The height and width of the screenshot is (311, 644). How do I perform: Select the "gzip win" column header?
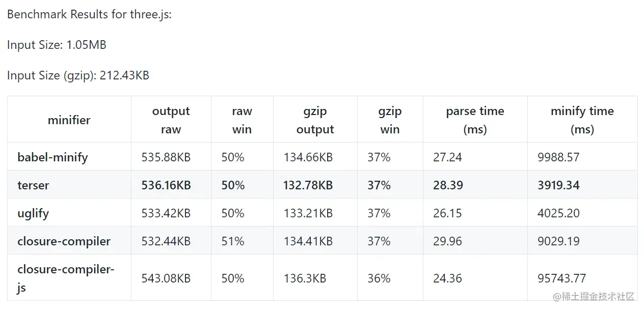click(390, 120)
